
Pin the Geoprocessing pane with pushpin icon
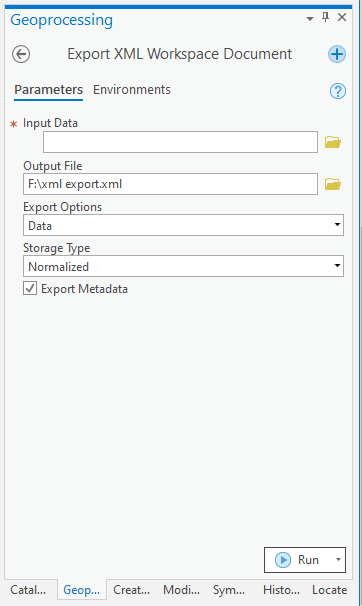point(326,17)
